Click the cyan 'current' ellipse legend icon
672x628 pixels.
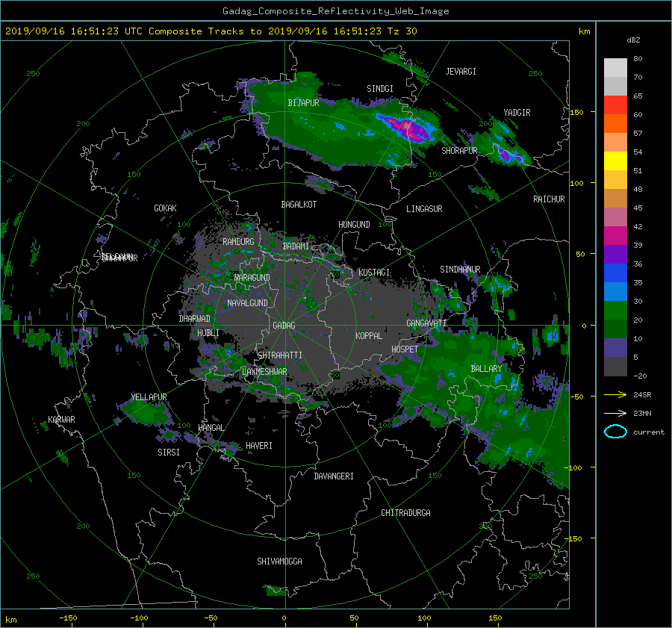point(615,432)
